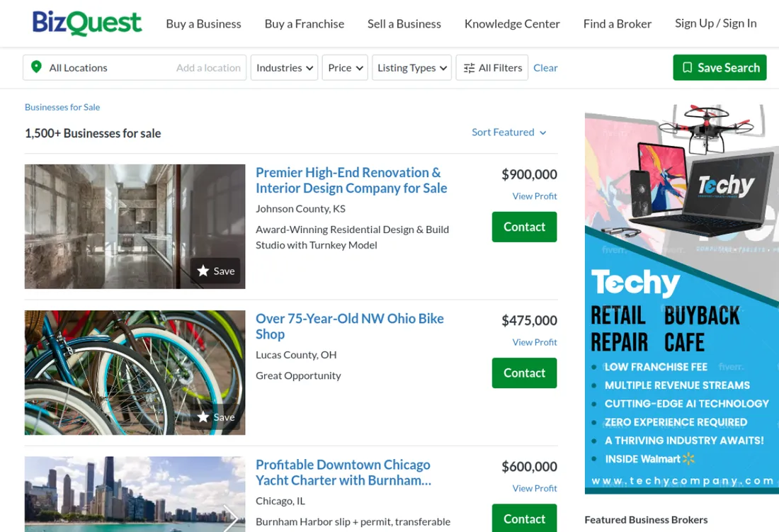View Profit for the renovation company listing
The height and width of the screenshot is (532, 779).
(x=535, y=196)
